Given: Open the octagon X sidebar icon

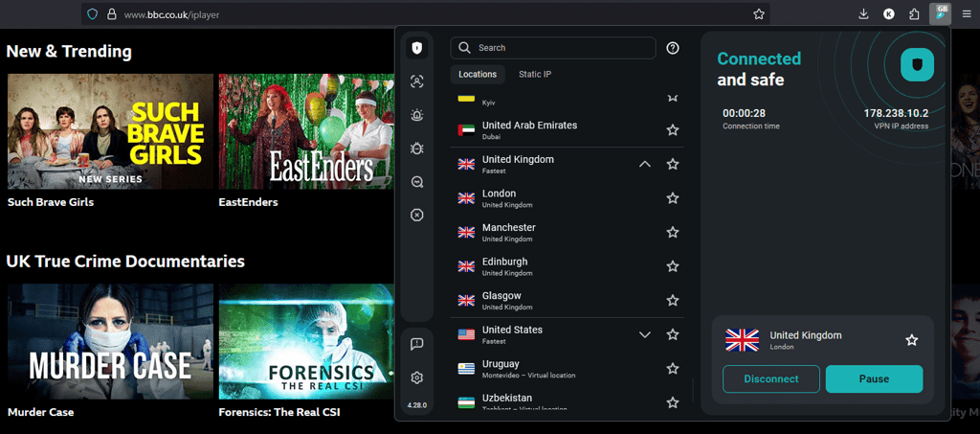Looking at the screenshot, I should pos(417,216).
